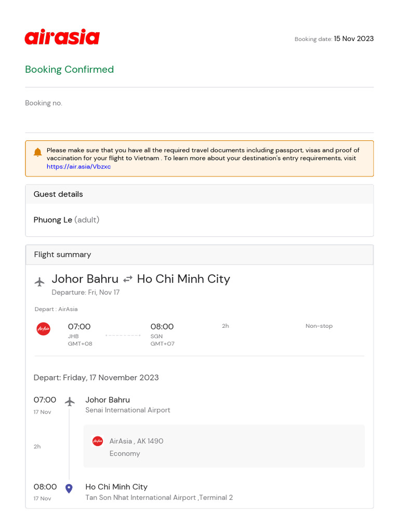This screenshot has width=399, height=532.
Task: Click guest name Phuong Le
Action: click(53, 220)
